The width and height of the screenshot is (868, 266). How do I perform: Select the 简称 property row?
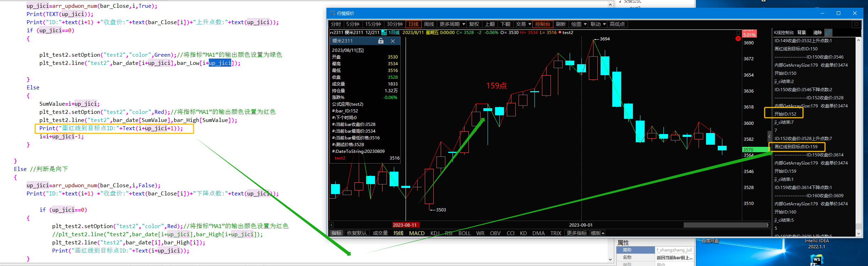(655, 250)
